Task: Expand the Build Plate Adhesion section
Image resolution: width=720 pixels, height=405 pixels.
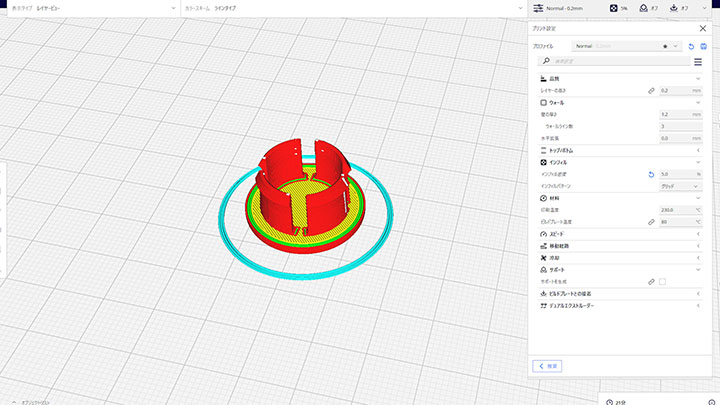Action: coord(619,293)
